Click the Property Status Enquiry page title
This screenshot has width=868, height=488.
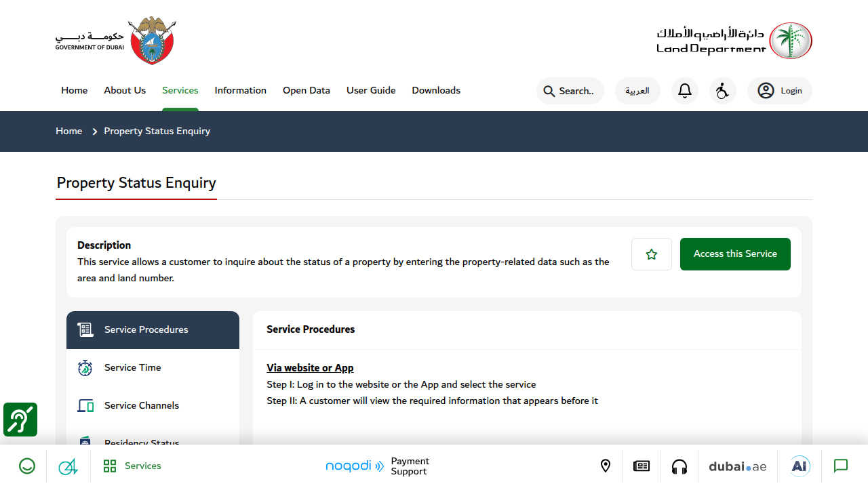pyautogui.click(x=136, y=183)
